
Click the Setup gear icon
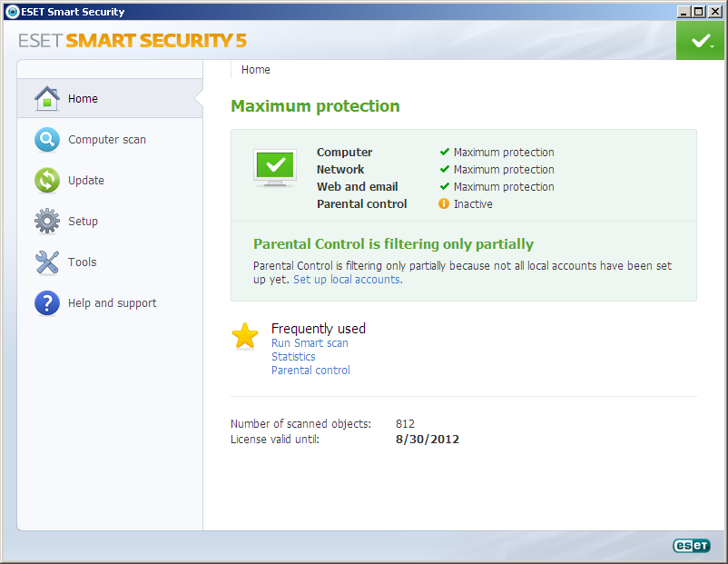[47, 222]
